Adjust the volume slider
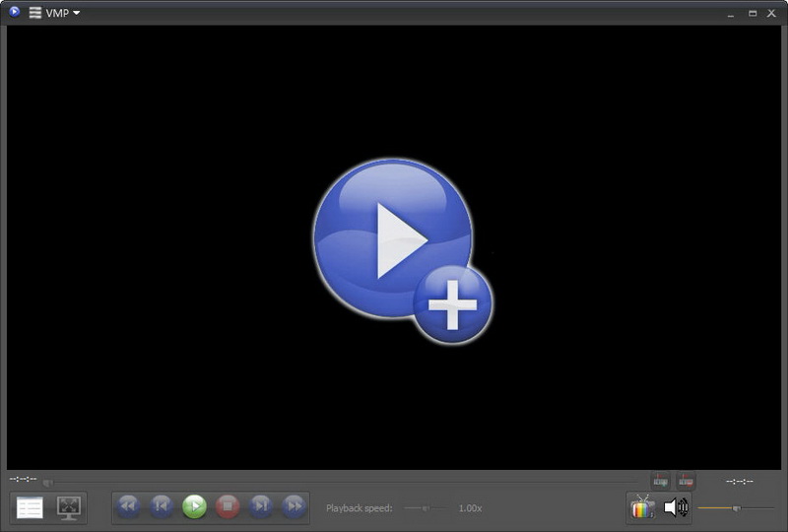This screenshot has width=788, height=532. point(736,508)
